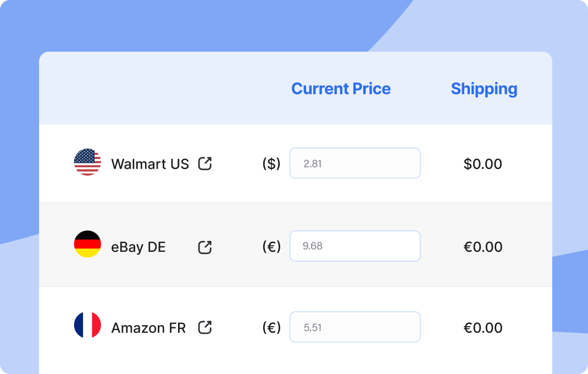Click the euro symbol in Amazon FR row
The width and height of the screenshot is (588, 374).
click(271, 327)
